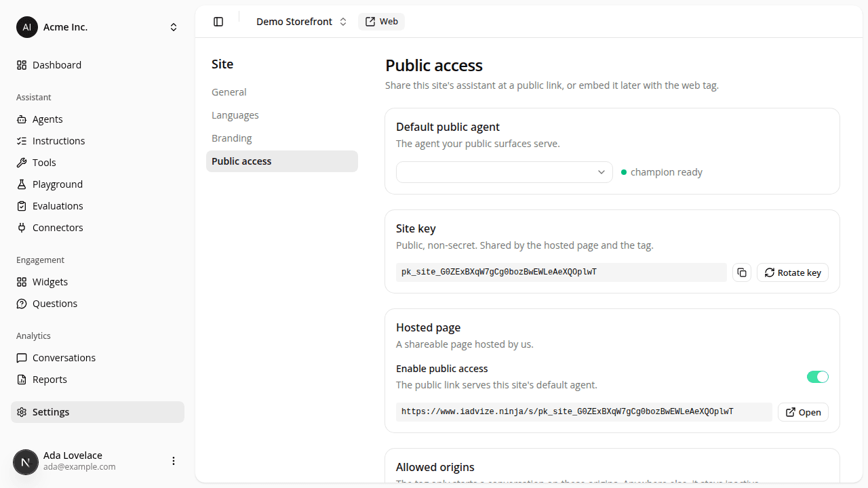Click the champion ready status text
Image resolution: width=868 pixels, height=488 pixels.
point(667,172)
